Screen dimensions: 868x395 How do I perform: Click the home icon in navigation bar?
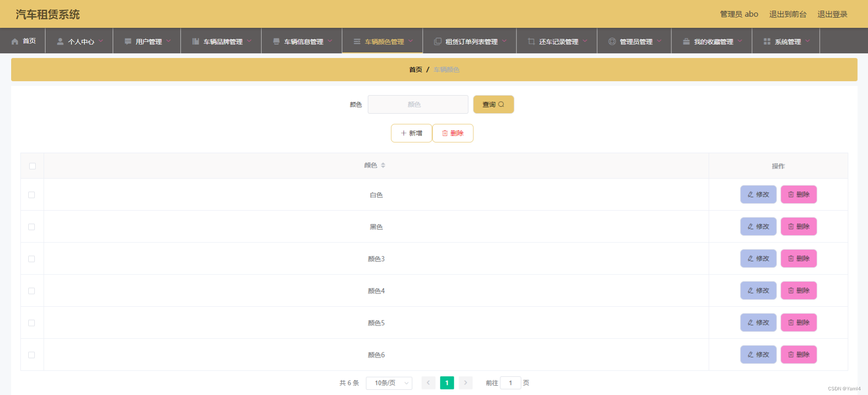click(15, 41)
